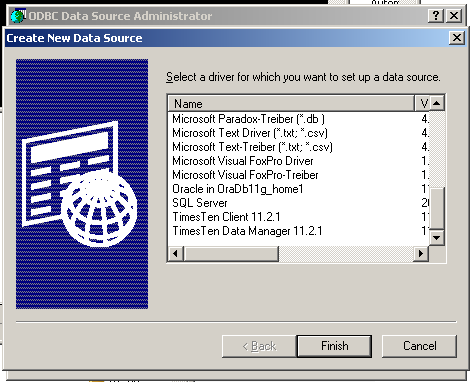The image size is (475, 382).
Task: Click the horizontal scrollbar thumb
Action: point(231,254)
